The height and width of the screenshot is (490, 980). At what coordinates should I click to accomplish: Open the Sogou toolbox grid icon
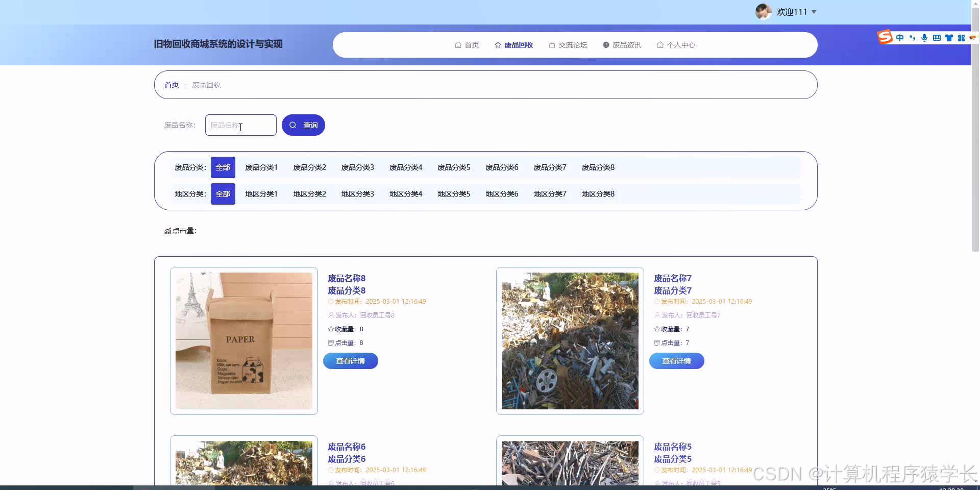[x=961, y=37]
